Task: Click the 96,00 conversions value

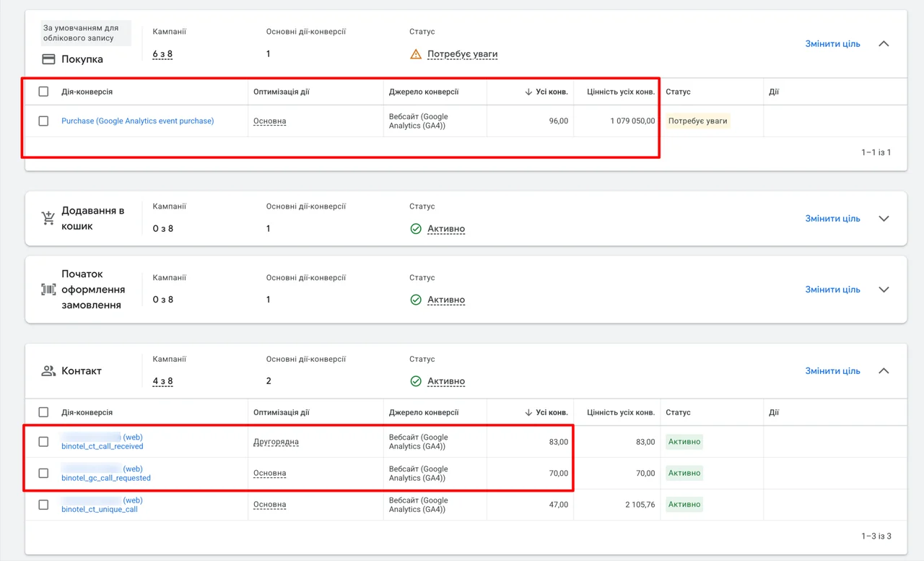Action: coord(558,121)
